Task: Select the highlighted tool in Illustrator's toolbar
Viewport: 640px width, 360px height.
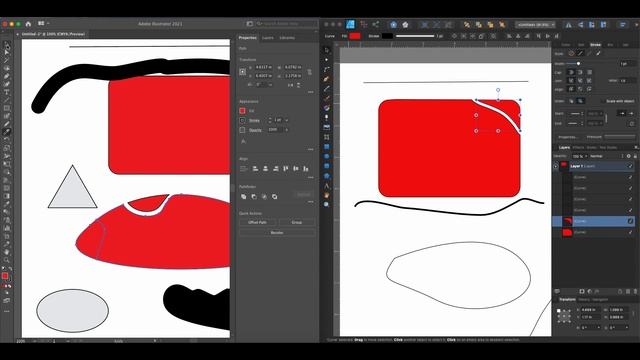Action: tap(7, 132)
